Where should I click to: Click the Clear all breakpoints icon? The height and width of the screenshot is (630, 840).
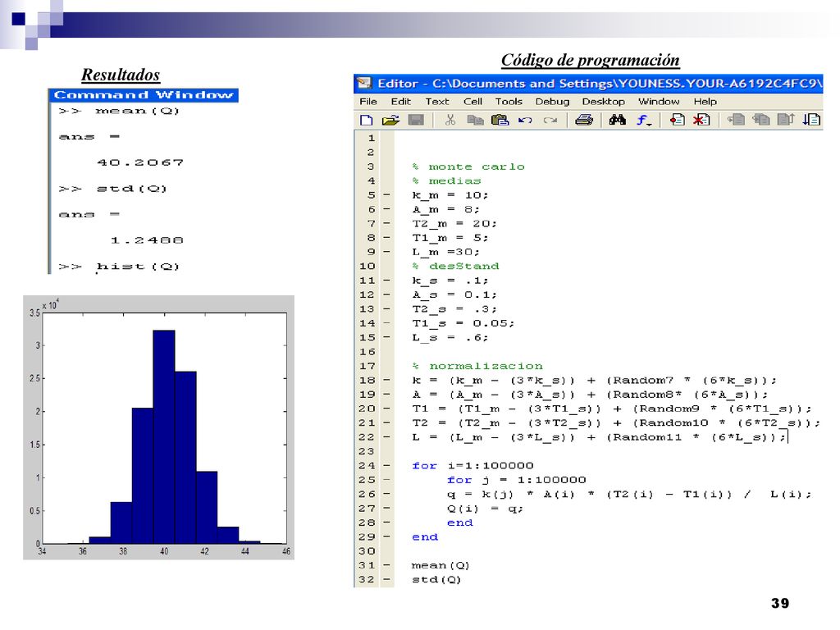point(701,120)
